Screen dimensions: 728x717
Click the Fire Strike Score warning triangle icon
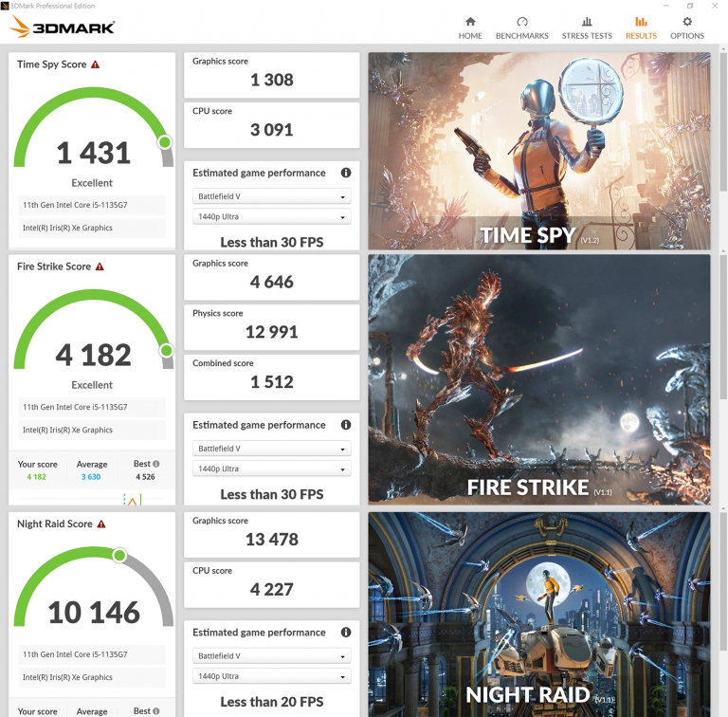click(x=100, y=267)
